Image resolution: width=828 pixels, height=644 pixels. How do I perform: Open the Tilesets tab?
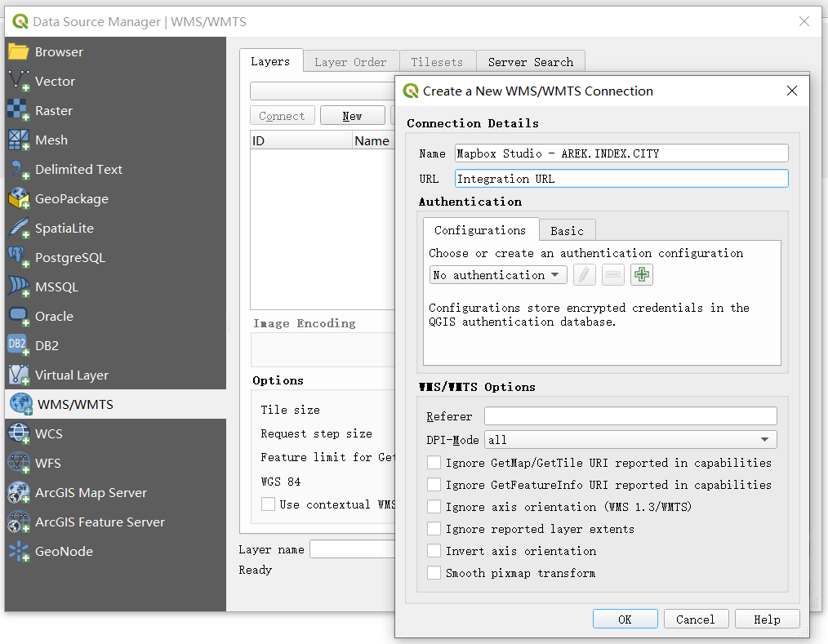coord(437,62)
